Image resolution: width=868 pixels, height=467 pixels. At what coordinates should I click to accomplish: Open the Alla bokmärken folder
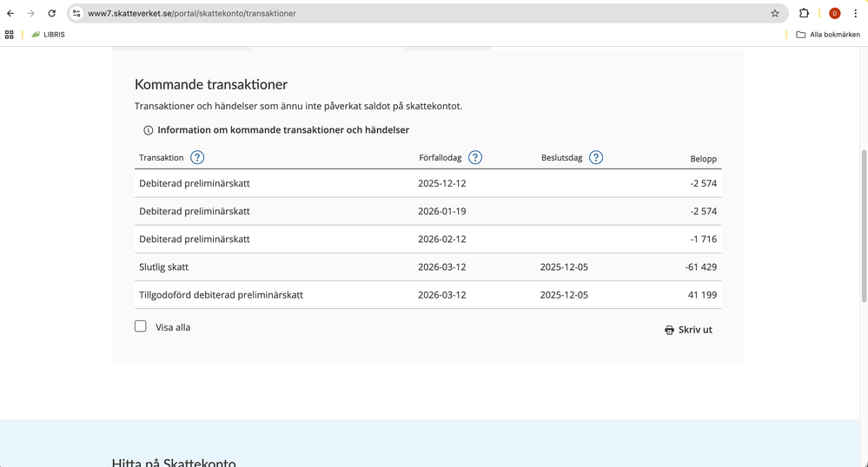tap(828, 35)
